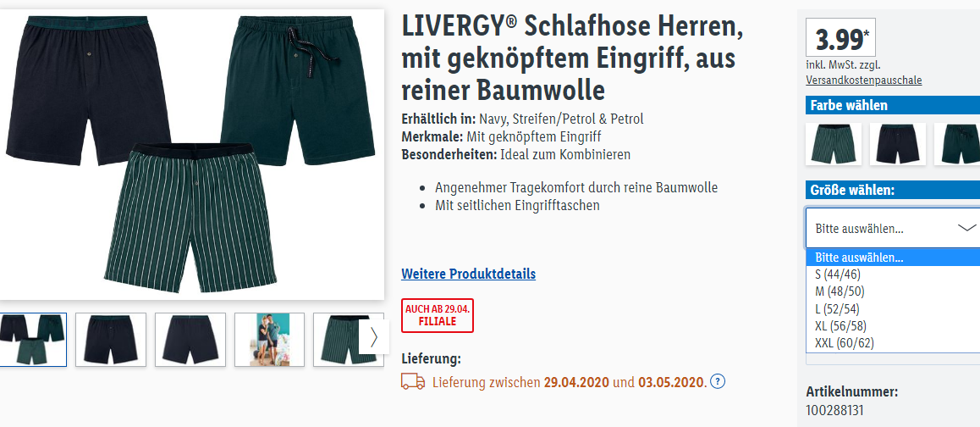Screen dimensions: 980x427
Task: Click the delivery truck icon
Action: click(412, 381)
